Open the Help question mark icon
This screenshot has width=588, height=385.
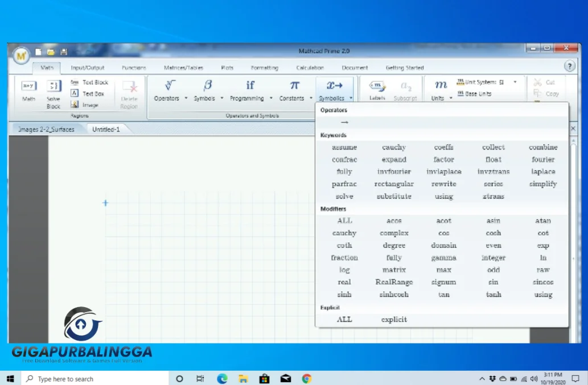570,67
